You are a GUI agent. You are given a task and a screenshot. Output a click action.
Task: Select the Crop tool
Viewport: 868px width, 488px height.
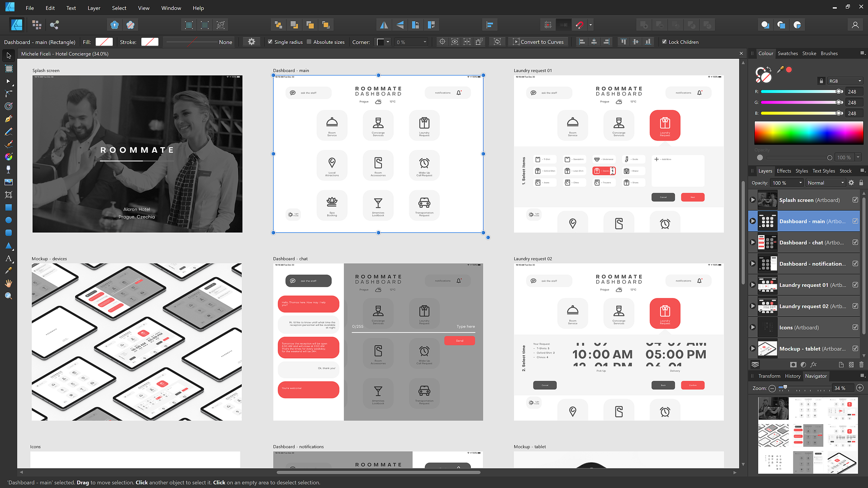point(9,195)
